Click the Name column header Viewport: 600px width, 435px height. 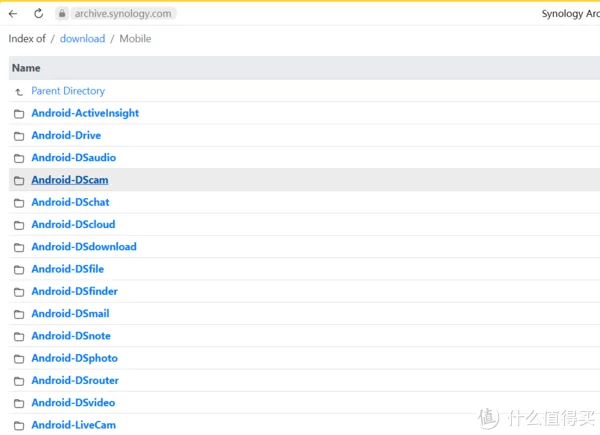pyautogui.click(x=26, y=68)
